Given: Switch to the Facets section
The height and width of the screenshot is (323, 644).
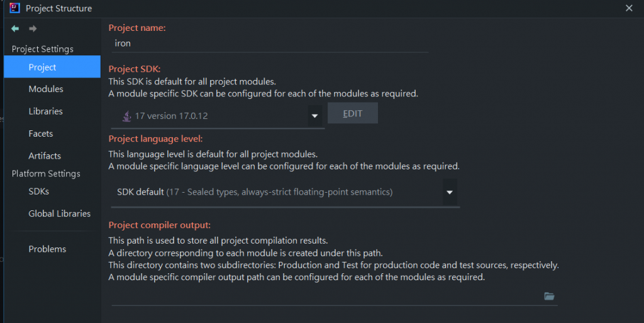Looking at the screenshot, I should coord(41,133).
